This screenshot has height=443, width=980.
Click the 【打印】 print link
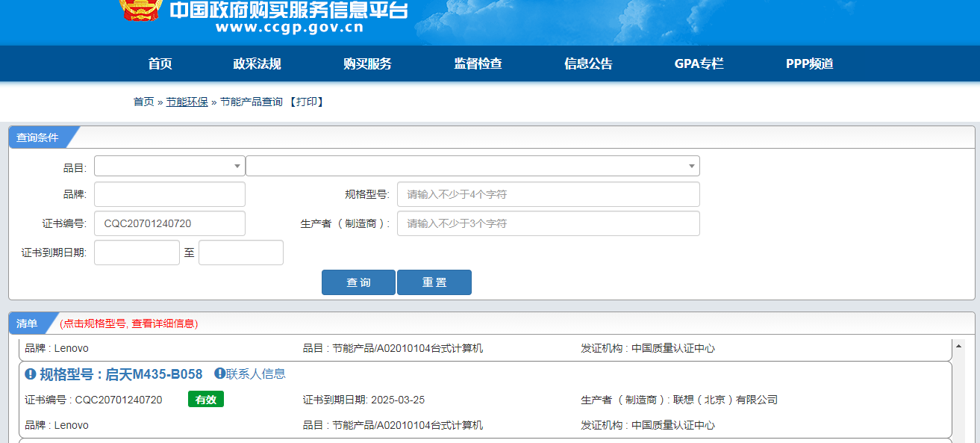coord(307,102)
